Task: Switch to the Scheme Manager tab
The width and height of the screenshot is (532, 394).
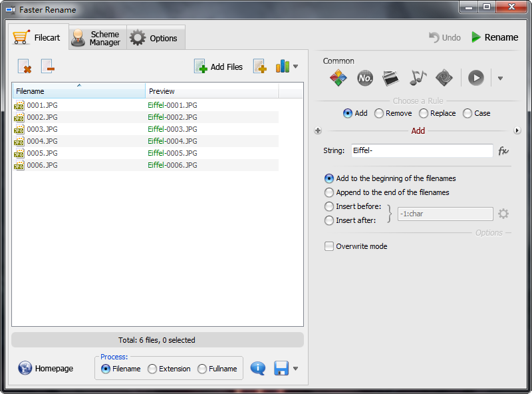Action: click(x=98, y=38)
